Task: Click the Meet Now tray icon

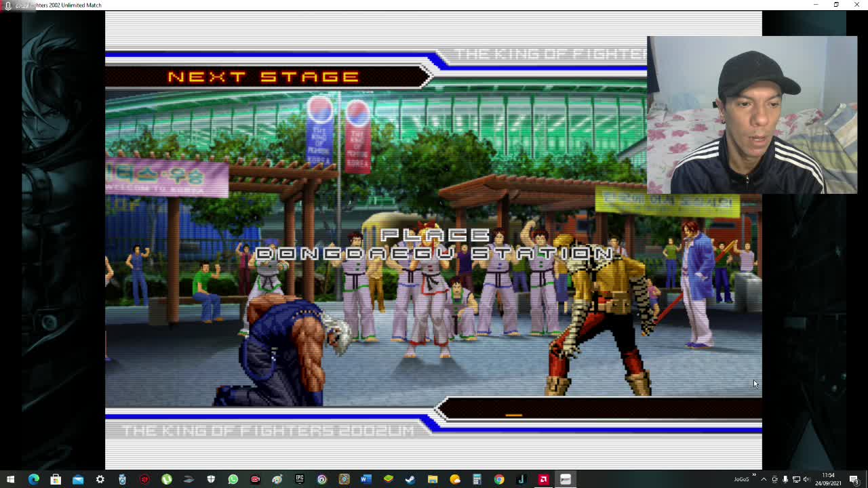Action: (774, 479)
